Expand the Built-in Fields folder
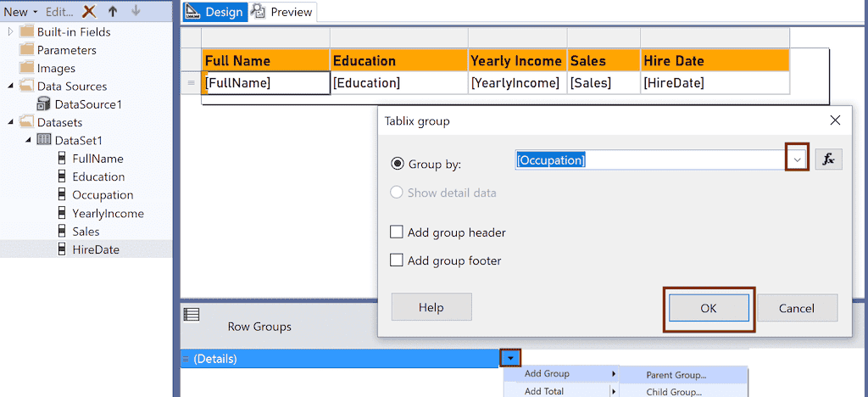Image resolution: width=868 pixels, height=397 pixels. [11, 32]
